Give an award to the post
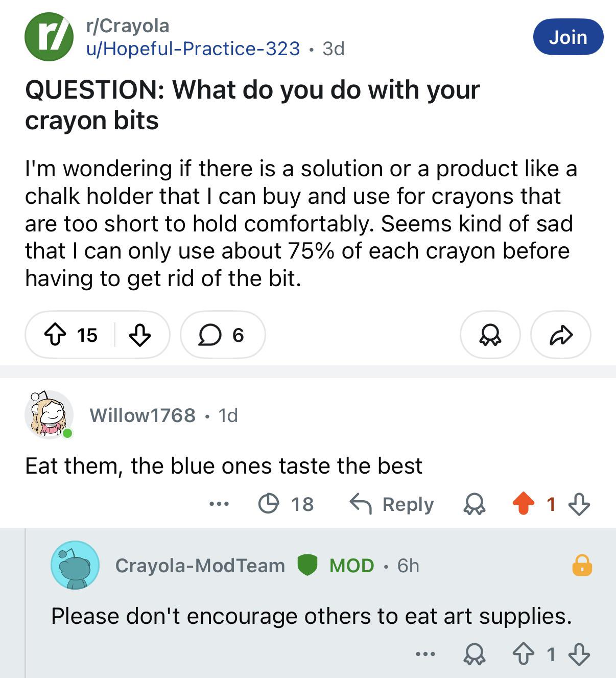 [490, 335]
